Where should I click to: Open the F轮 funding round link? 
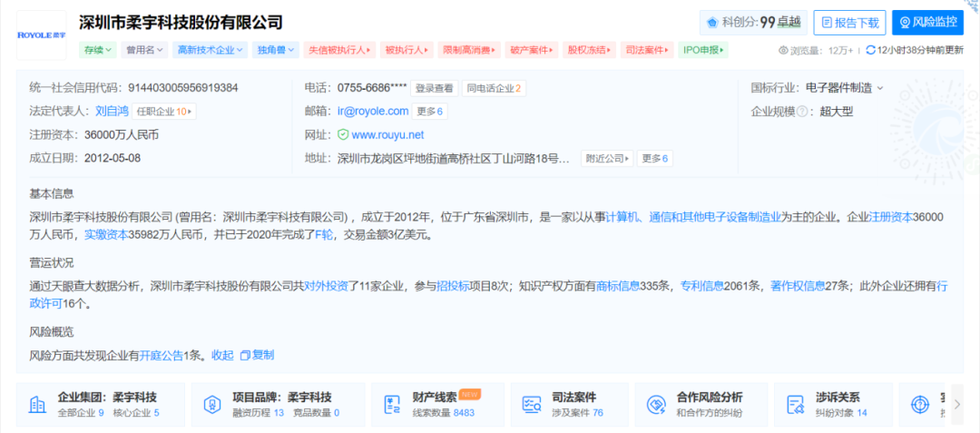[x=324, y=234]
